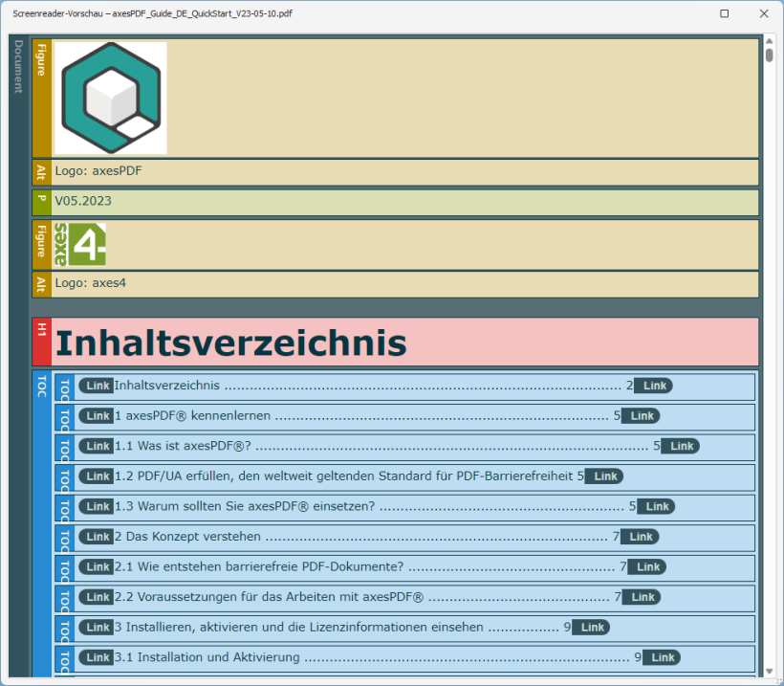
Task: Click trailing Link of '1.1 Was ist axesPDF®?'
Action: tap(681, 446)
